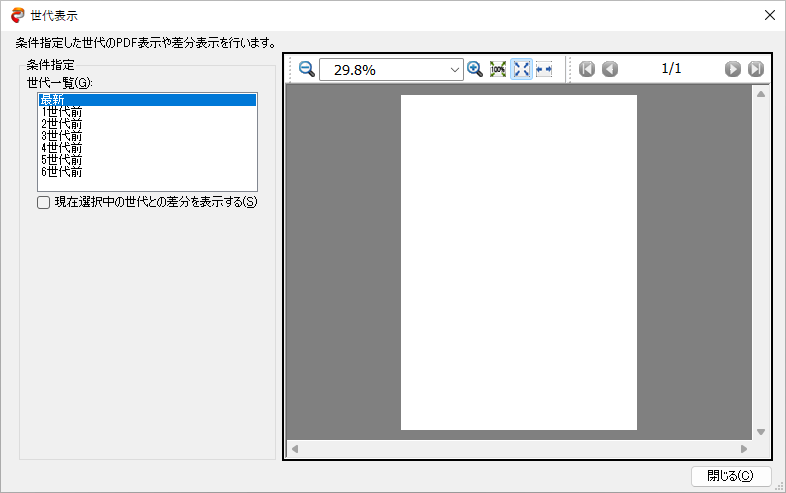This screenshot has width=786, height=493.
Task: Toggle fit whole page view icon
Action: click(521, 69)
